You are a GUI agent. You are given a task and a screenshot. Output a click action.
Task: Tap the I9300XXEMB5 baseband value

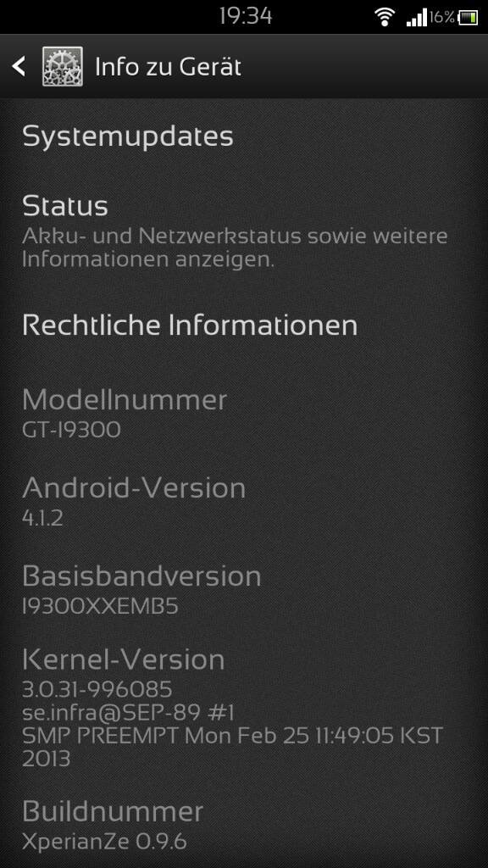100,607
